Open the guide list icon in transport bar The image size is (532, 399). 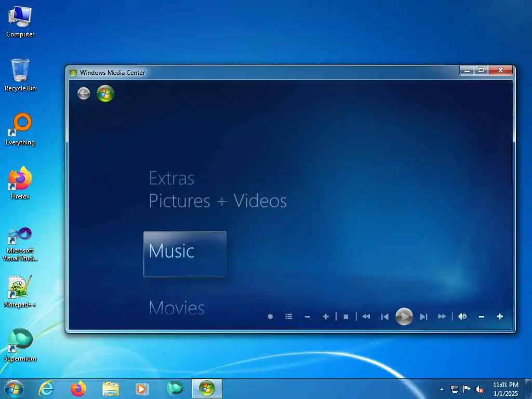(289, 316)
